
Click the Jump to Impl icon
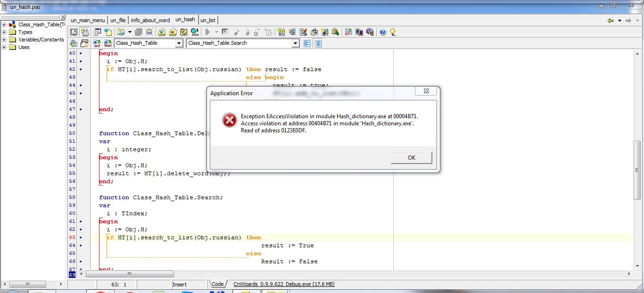(x=107, y=43)
